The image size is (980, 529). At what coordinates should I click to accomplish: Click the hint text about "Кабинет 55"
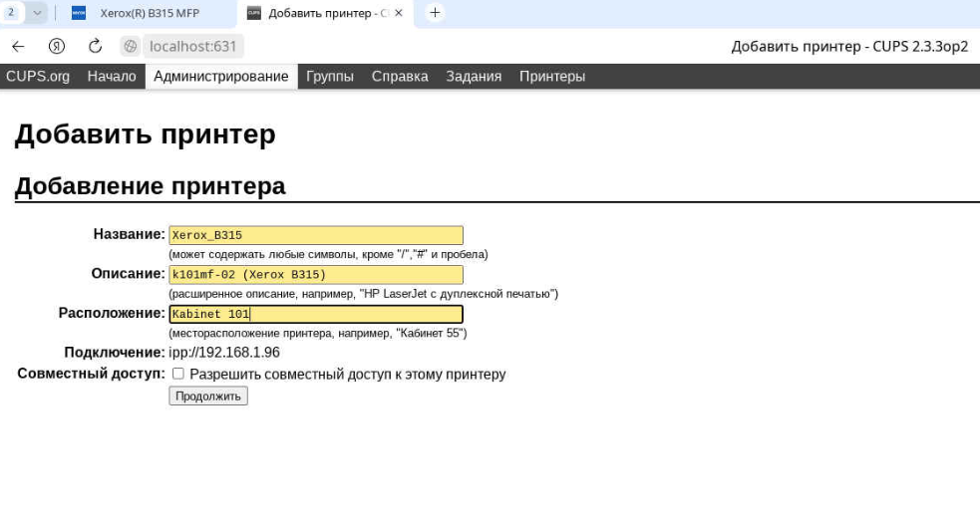point(317,333)
